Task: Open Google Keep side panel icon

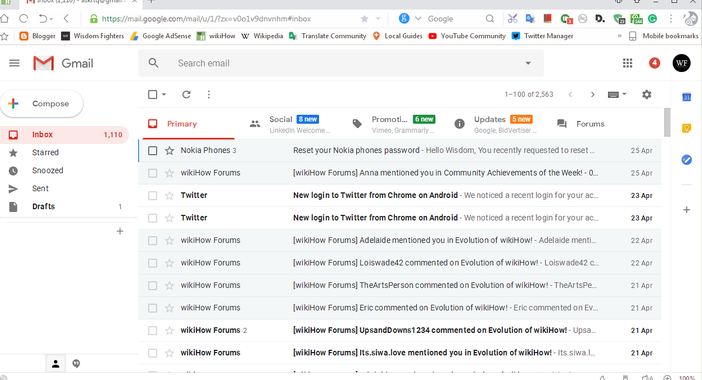Action: tap(686, 128)
